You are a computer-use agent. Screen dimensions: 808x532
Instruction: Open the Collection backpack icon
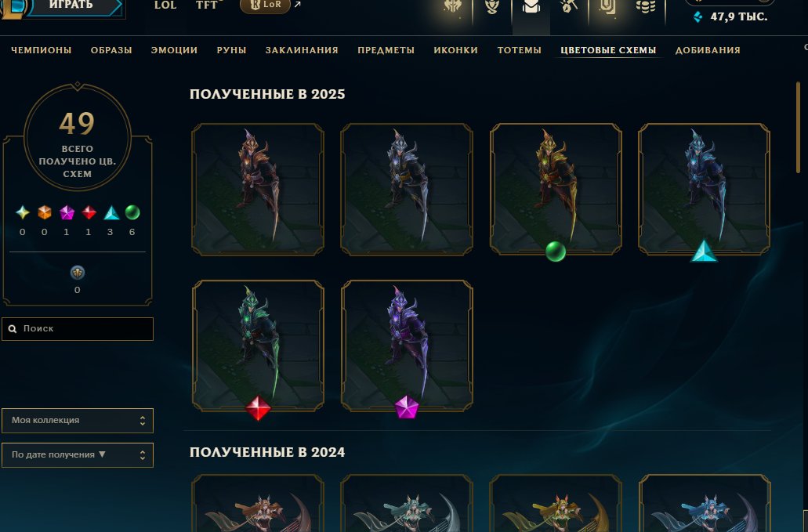(531, 7)
